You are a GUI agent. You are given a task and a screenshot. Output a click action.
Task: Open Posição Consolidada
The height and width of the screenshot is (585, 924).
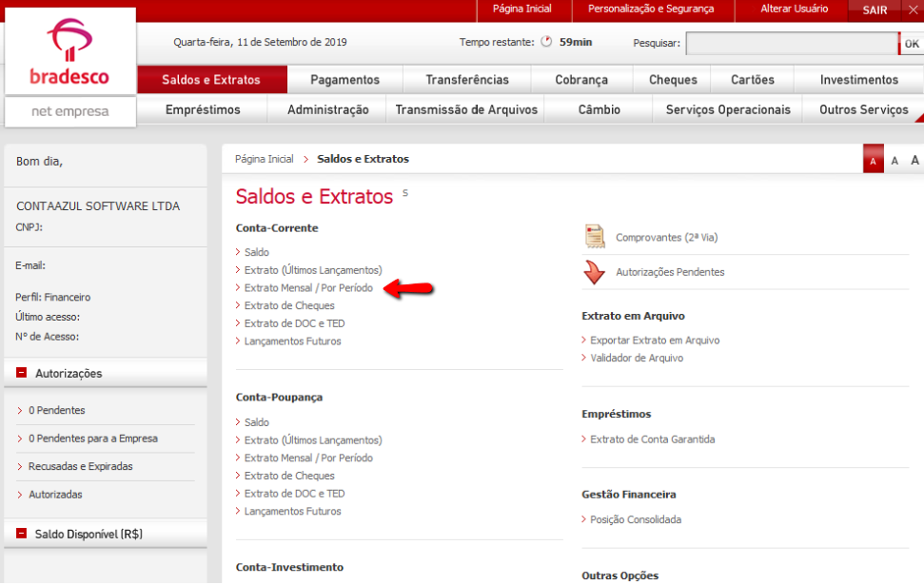[x=636, y=519]
